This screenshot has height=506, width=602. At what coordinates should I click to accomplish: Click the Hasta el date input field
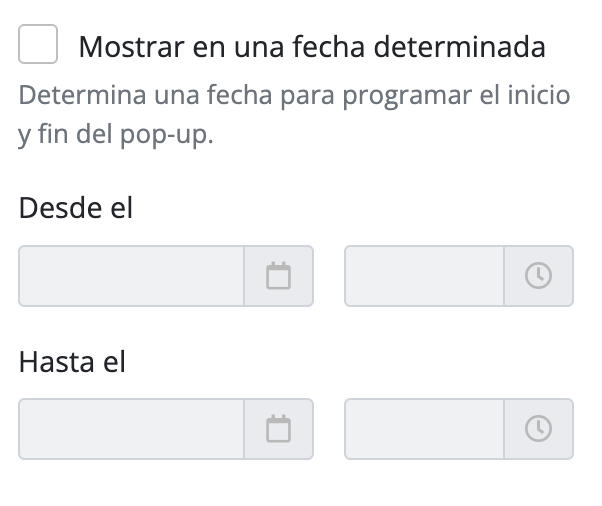click(x=131, y=429)
